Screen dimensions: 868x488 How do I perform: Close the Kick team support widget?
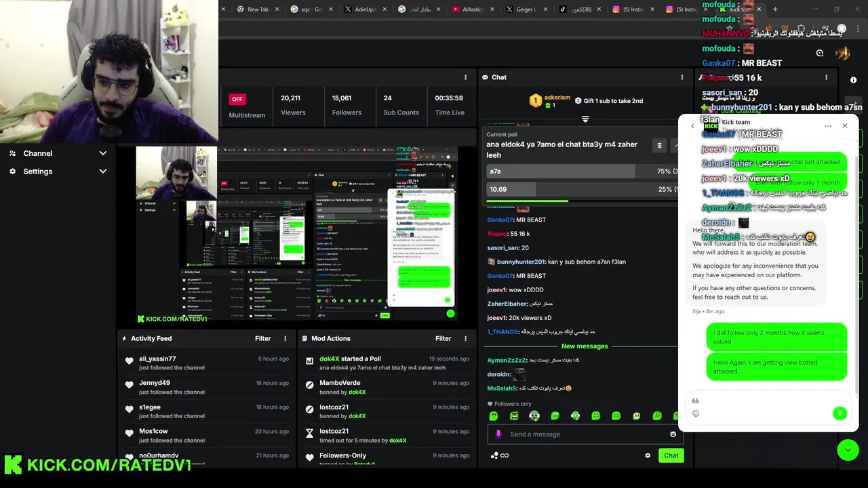(x=845, y=125)
